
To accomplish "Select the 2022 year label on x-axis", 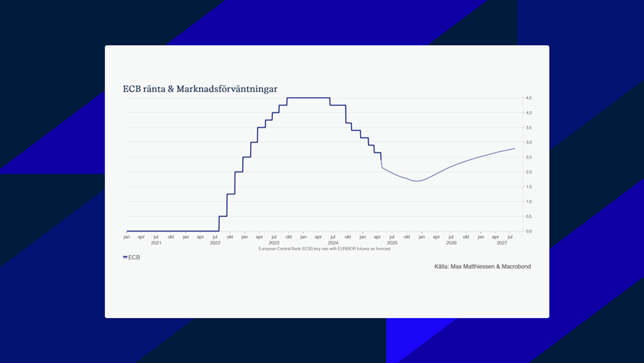I will 215,243.
